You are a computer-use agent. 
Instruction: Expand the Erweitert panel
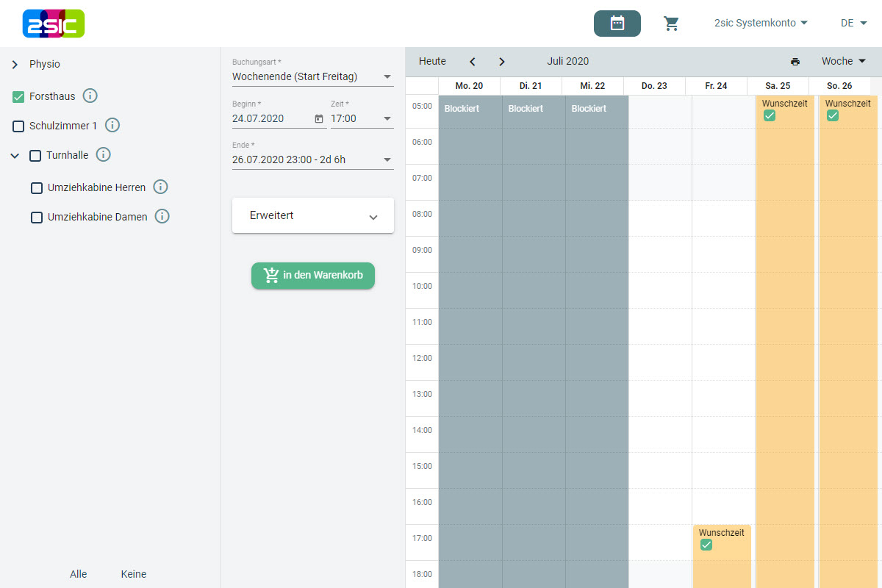pos(312,216)
